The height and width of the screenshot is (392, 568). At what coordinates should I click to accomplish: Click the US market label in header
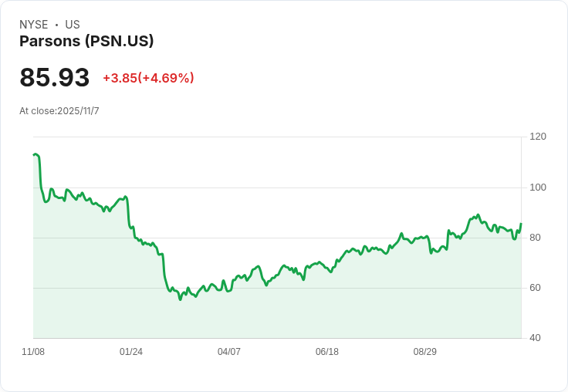[73, 25]
